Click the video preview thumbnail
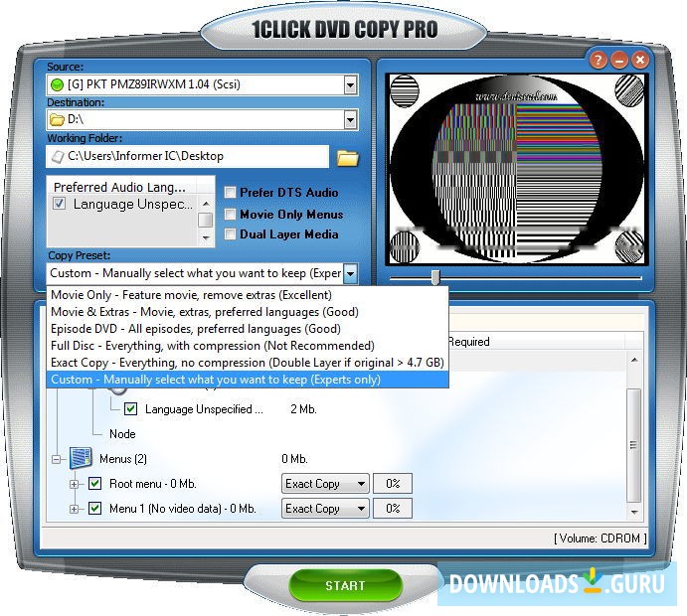 click(x=516, y=170)
